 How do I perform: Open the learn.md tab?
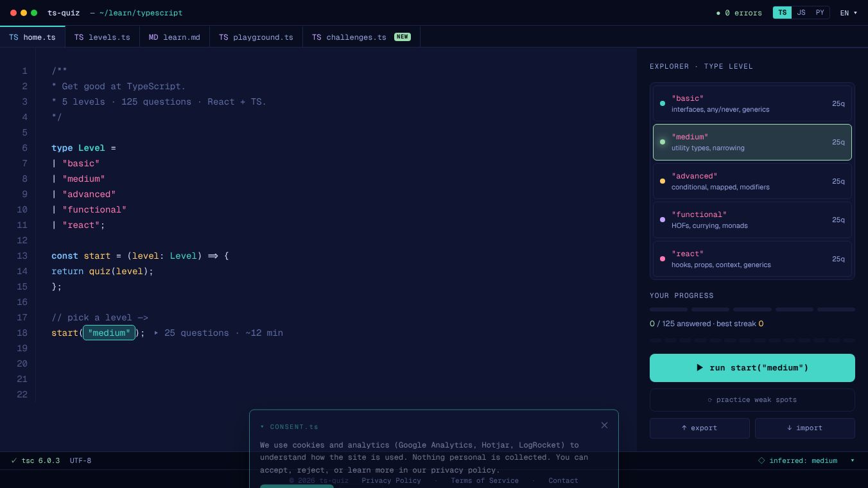coord(175,37)
